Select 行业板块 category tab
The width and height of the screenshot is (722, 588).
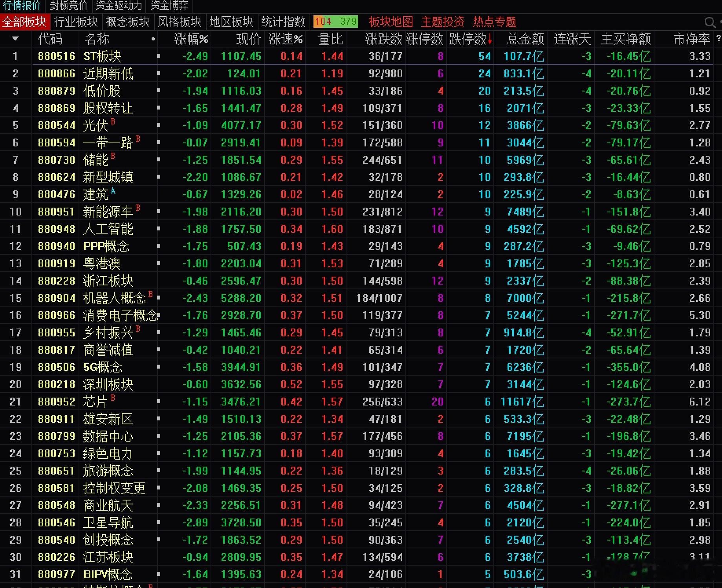pyautogui.click(x=76, y=22)
